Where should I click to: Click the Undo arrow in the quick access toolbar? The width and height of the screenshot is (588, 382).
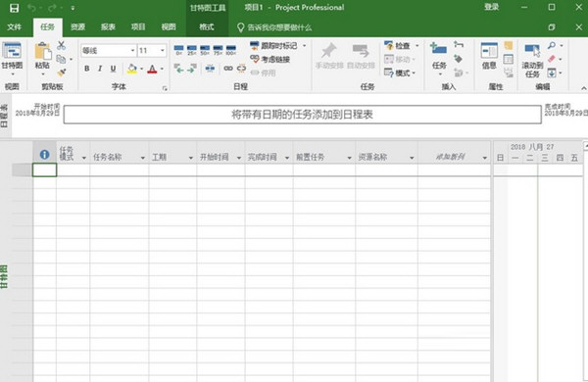click(31, 8)
